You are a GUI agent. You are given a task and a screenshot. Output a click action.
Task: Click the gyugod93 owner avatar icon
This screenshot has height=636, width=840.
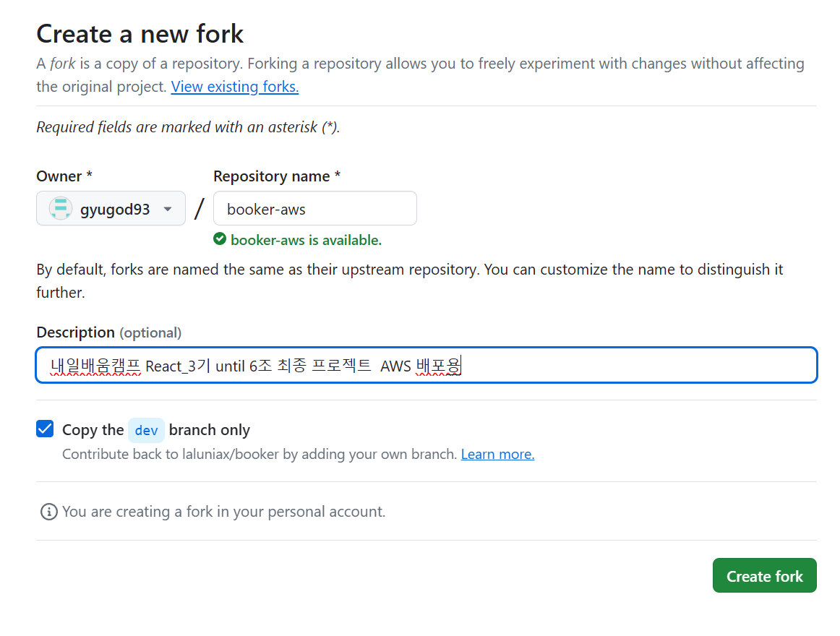pos(60,209)
